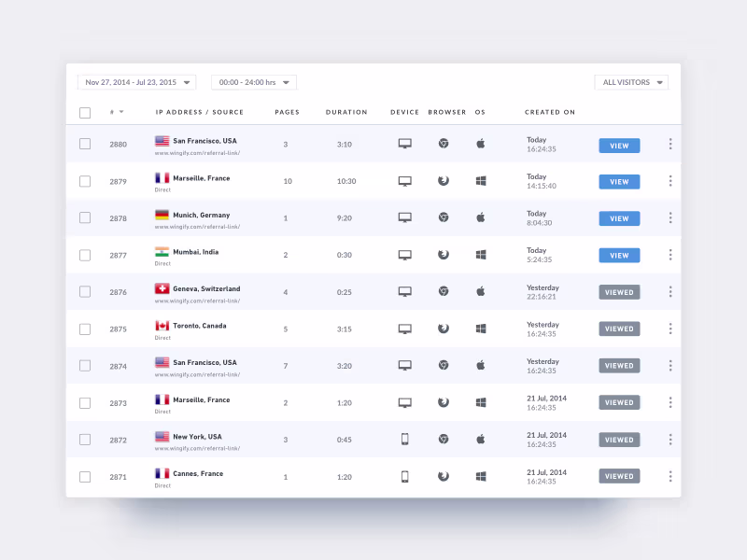Check the box for visitor 2873

tap(85, 403)
